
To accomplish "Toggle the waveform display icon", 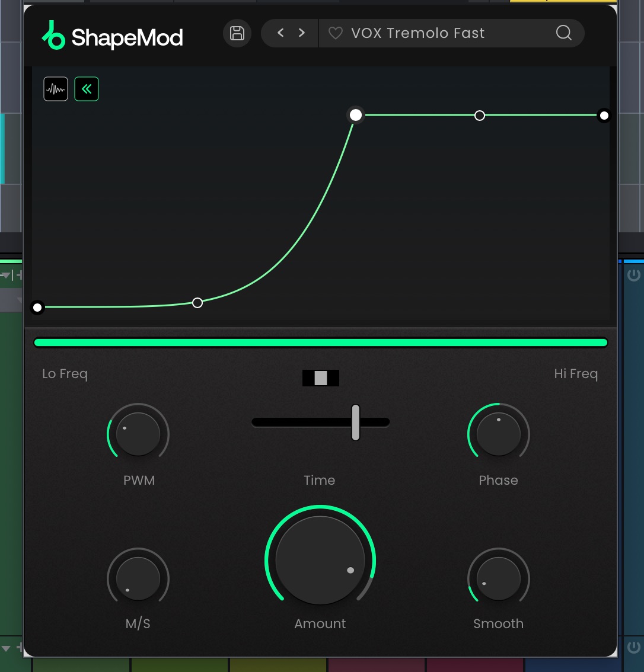I will pyautogui.click(x=56, y=89).
